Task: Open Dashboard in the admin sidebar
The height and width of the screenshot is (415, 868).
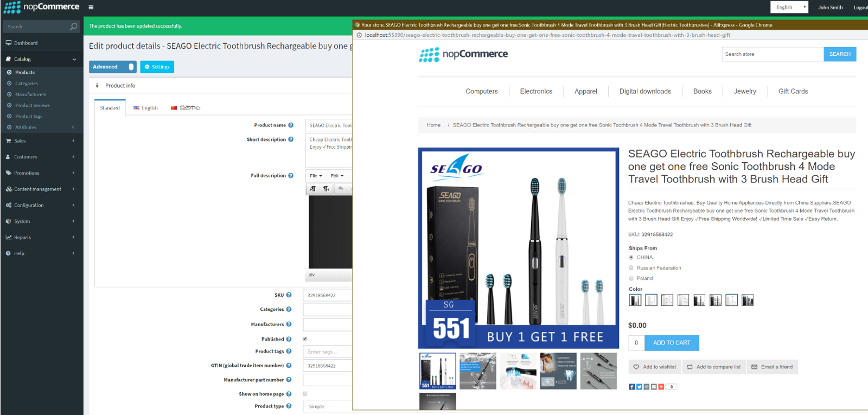Action: click(x=26, y=43)
